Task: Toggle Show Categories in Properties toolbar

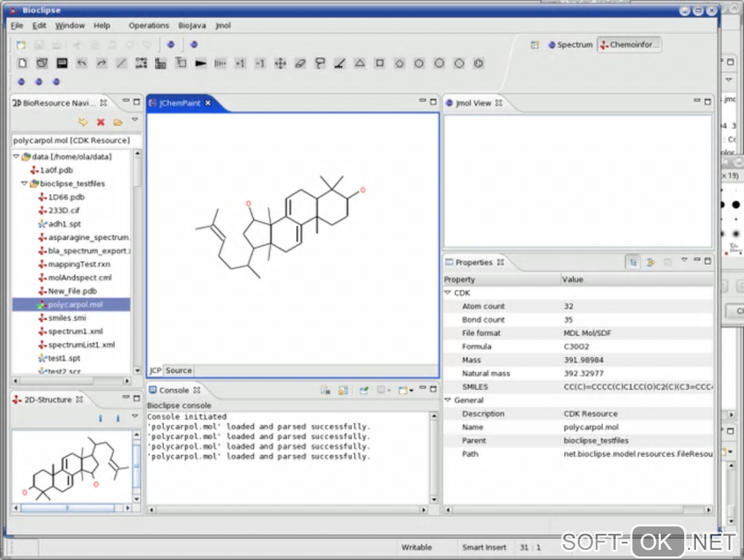Action: pos(632,262)
